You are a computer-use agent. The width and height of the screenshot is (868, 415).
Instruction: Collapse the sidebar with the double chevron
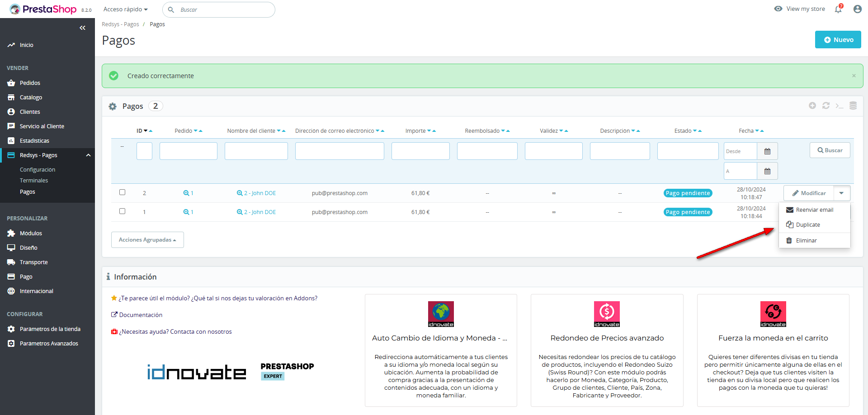point(82,28)
